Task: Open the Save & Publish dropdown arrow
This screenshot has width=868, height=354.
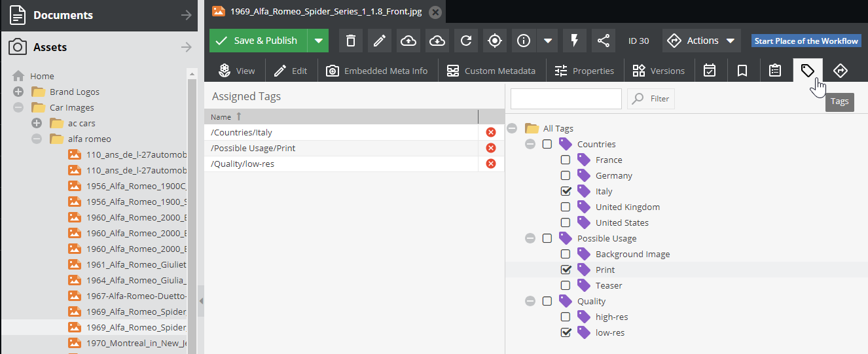Action: (x=318, y=41)
